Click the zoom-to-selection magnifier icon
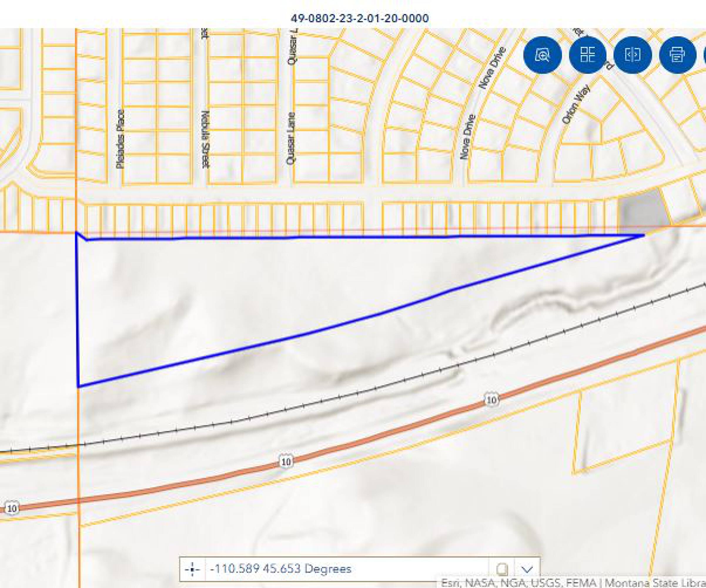The height and width of the screenshot is (588, 706). [542, 55]
